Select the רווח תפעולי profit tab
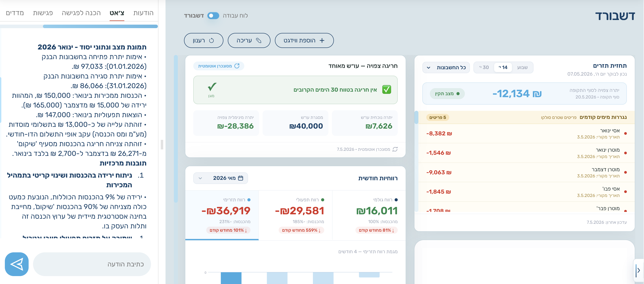This screenshot has width=644, height=284. (296, 215)
